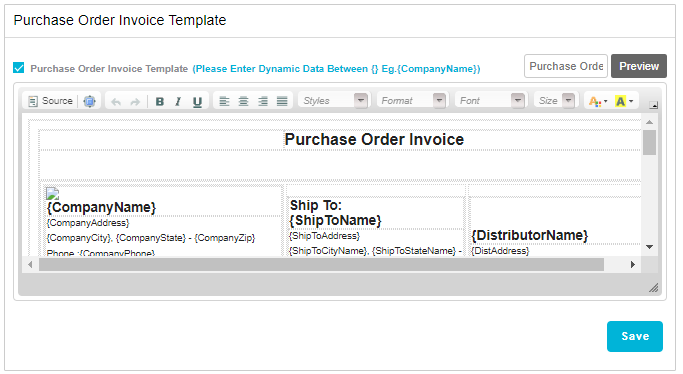Click the horizontal scrollbar right arrow
Screen dimensions: 683x374
[632, 264]
